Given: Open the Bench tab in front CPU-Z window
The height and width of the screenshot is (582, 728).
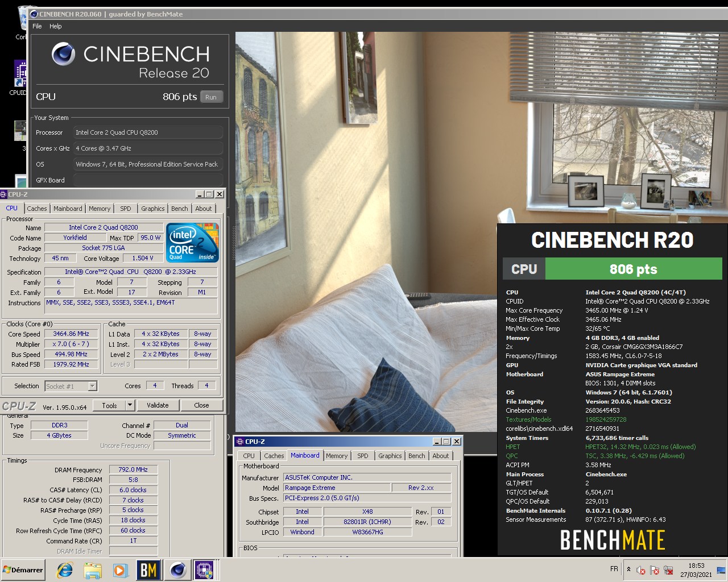Looking at the screenshot, I should coord(180,209).
